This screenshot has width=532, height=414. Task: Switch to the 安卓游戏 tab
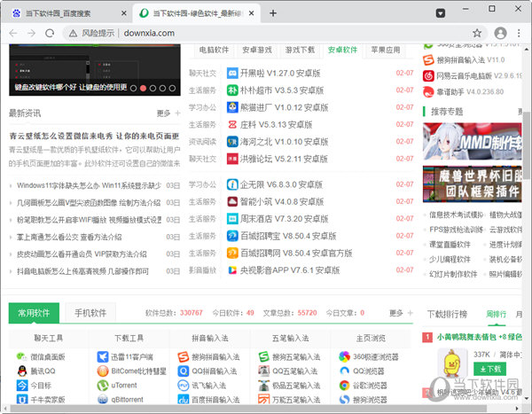click(257, 50)
